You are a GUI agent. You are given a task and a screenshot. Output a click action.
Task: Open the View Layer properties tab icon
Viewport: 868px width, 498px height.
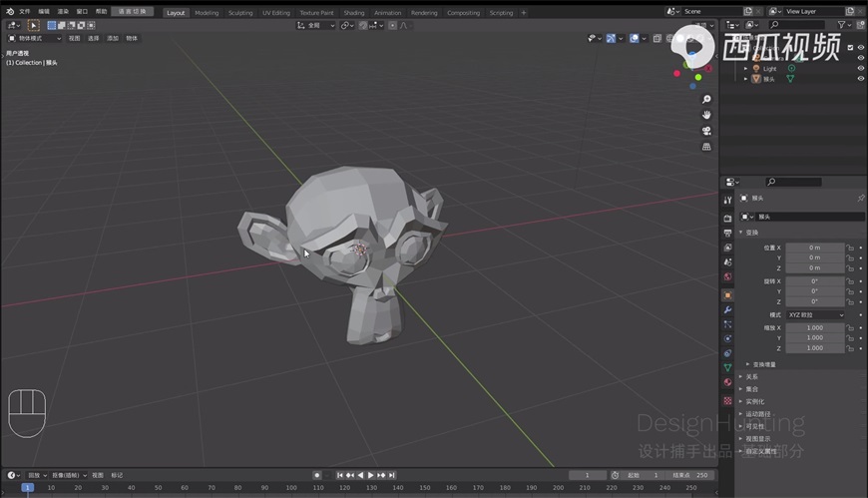[x=728, y=248]
